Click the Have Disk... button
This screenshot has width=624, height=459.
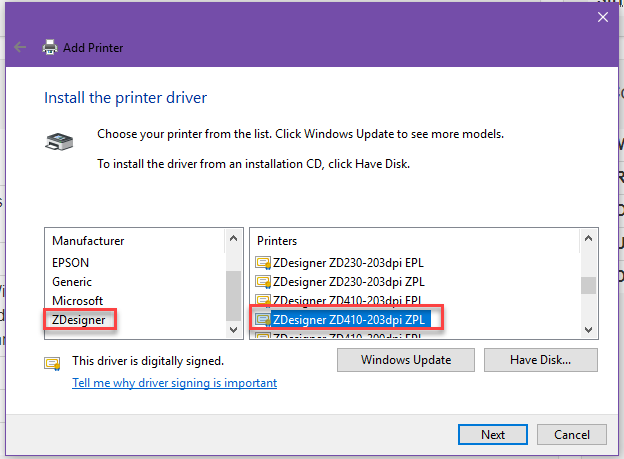coord(540,360)
